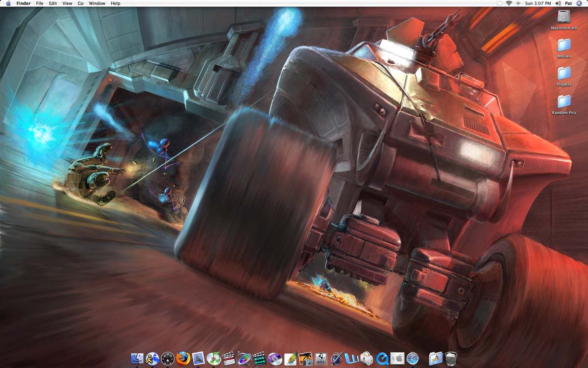Select the Projects folder on desktop
Image resolution: width=588 pixels, height=368 pixels.
click(564, 76)
